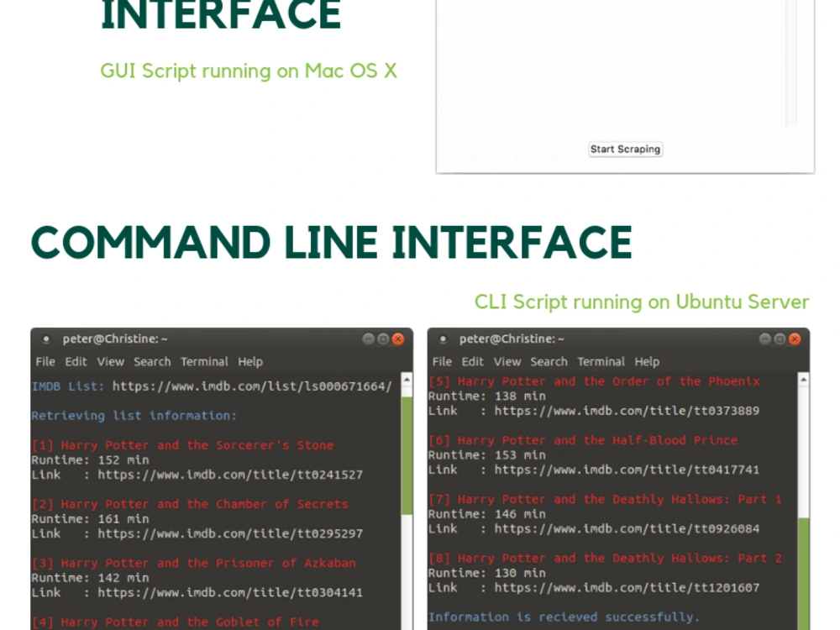
Task: Click the GUI window vertical scrollbar
Action: (791, 63)
